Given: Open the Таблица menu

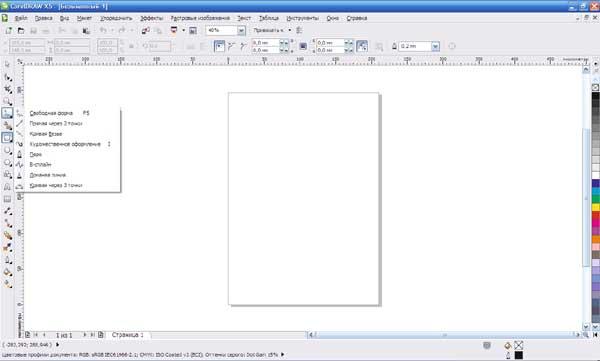Looking at the screenshot, I should click(x=269, y=18).
